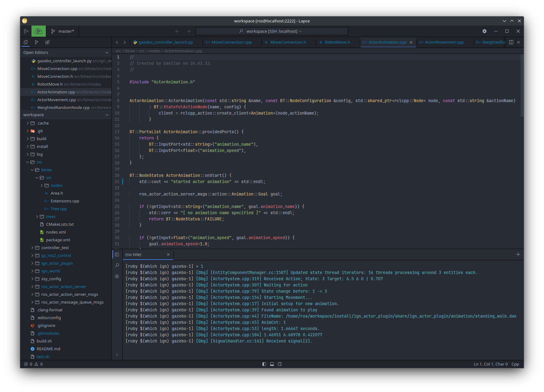Viewport: 544px width, 392px height.
Task: Toggle the left panel visibility in status bar
Action: click(x=264, y=364)
